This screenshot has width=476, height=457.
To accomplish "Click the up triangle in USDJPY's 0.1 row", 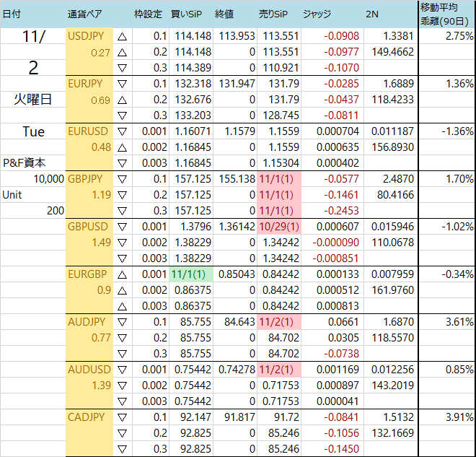I will pyautogui.click(x=123, y=37).
